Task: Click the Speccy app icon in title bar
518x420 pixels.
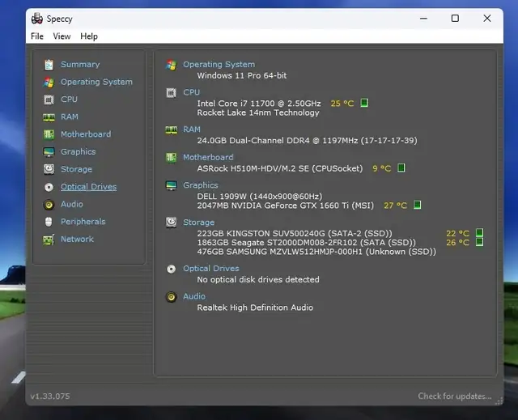Action: pos(36,19)
